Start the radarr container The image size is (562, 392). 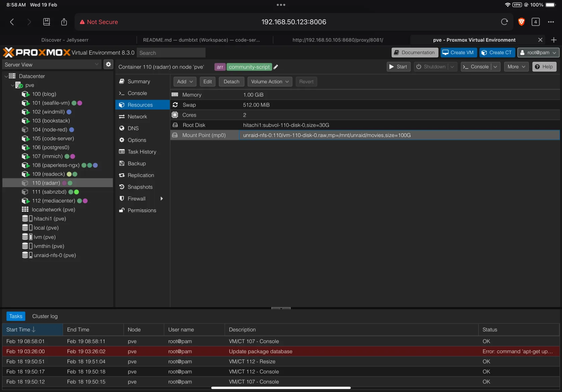point(398,67)
